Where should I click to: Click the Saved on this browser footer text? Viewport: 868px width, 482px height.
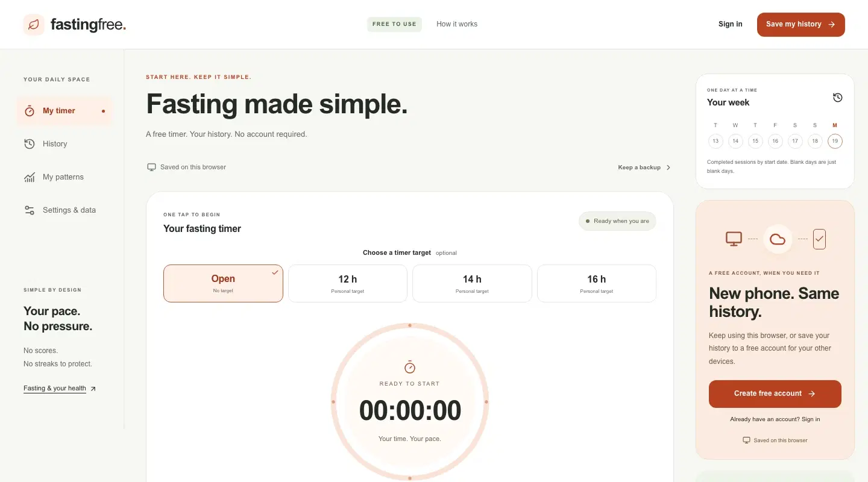781,440
